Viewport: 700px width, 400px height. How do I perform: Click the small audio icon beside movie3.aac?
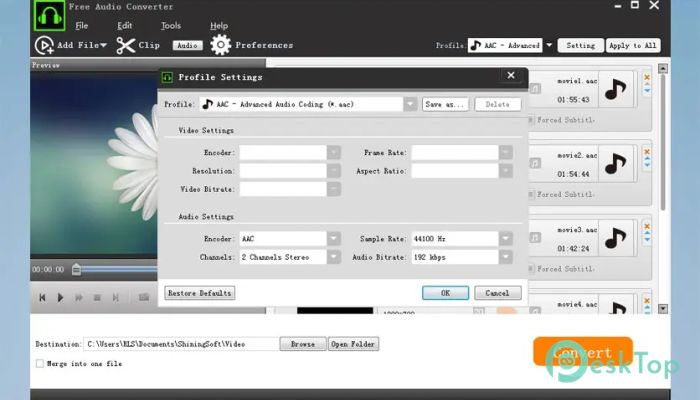(535, 238)
